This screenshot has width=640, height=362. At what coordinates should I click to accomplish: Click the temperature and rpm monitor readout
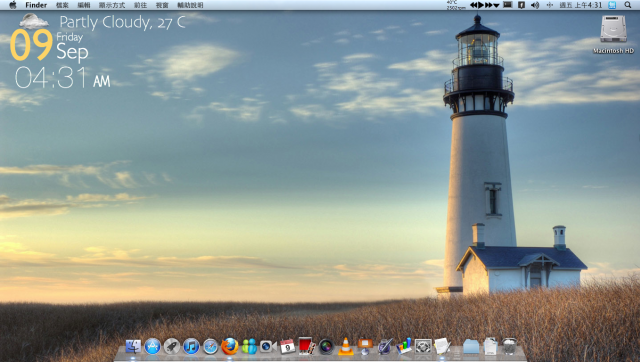456,5
